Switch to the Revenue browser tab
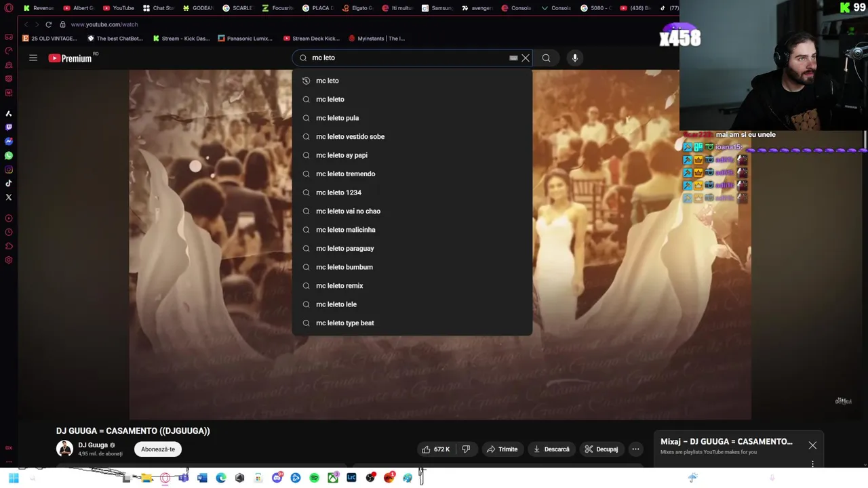The height and width of the screenshot is (488, 868). click(x=39, y=8)
